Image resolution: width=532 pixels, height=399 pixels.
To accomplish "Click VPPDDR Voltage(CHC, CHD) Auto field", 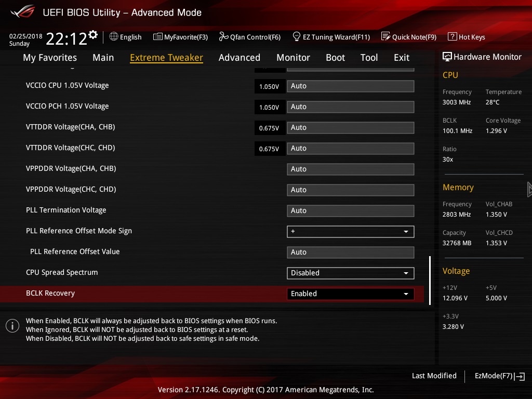I will tap(351, 190).
